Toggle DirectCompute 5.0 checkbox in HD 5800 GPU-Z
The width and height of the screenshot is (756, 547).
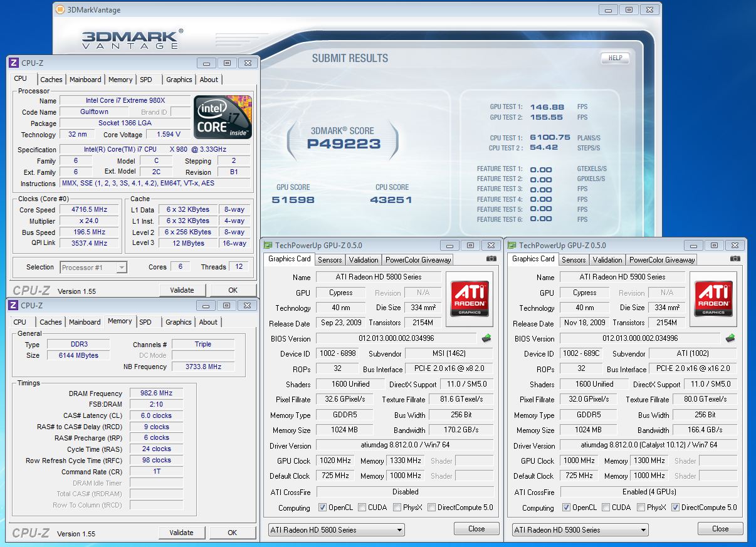(431, 508)
